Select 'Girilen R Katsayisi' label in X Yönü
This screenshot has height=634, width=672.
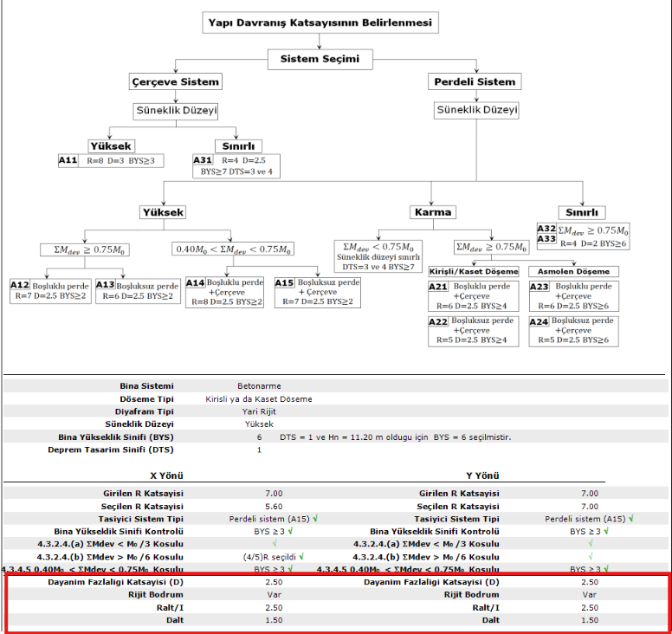pyautogui.click(x=143, y=494)
